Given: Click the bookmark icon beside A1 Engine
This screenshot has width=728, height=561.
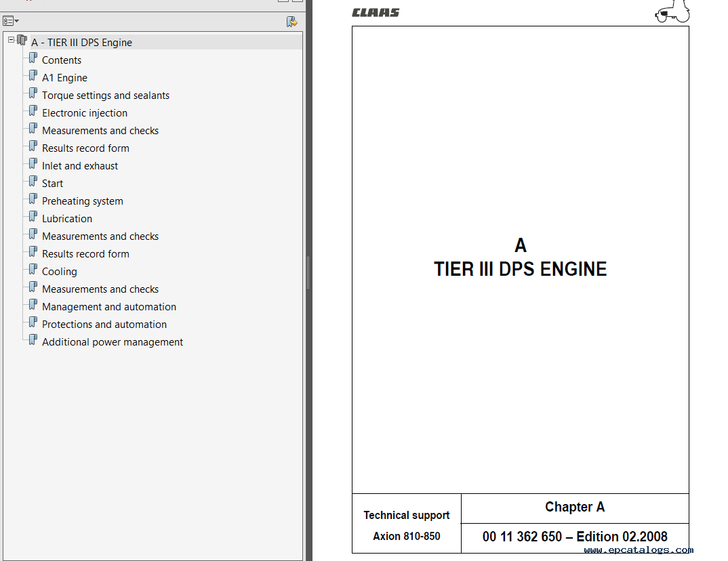Looking at the screenshot, I should (x=33, y=76).
